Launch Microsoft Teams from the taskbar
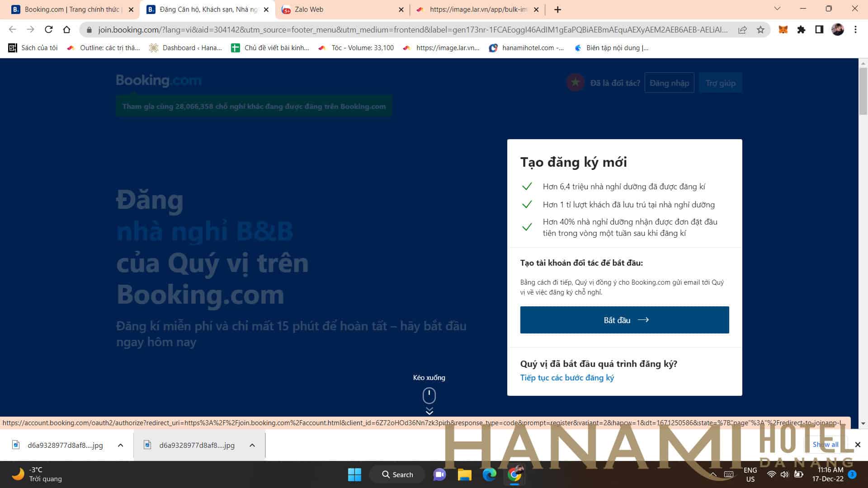 point(439,474)
